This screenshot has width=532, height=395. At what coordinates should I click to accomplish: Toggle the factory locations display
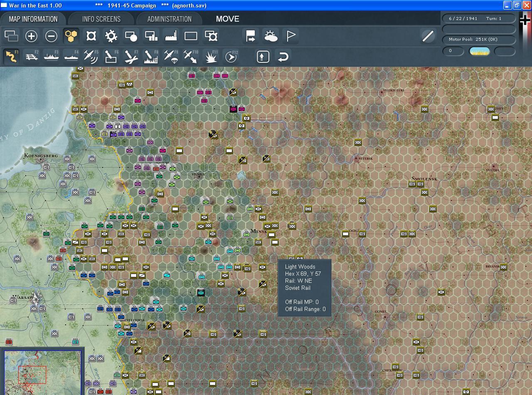(x=171, y=36)
